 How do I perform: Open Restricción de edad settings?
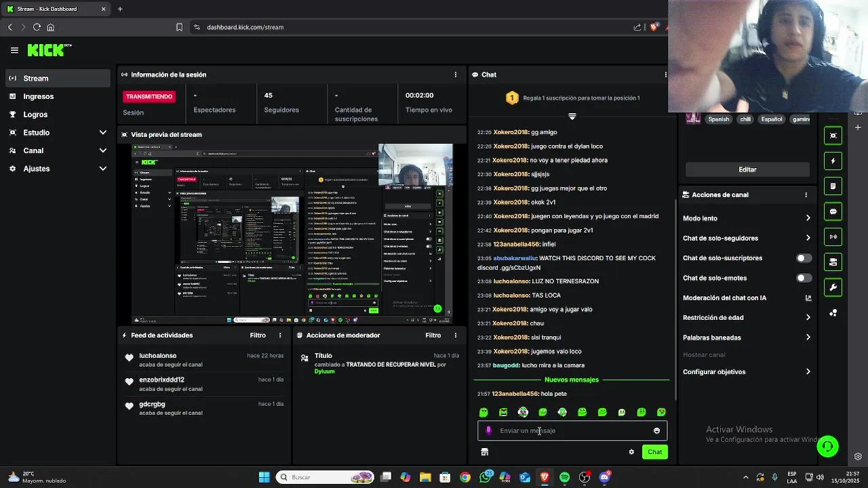coord(747,317)
